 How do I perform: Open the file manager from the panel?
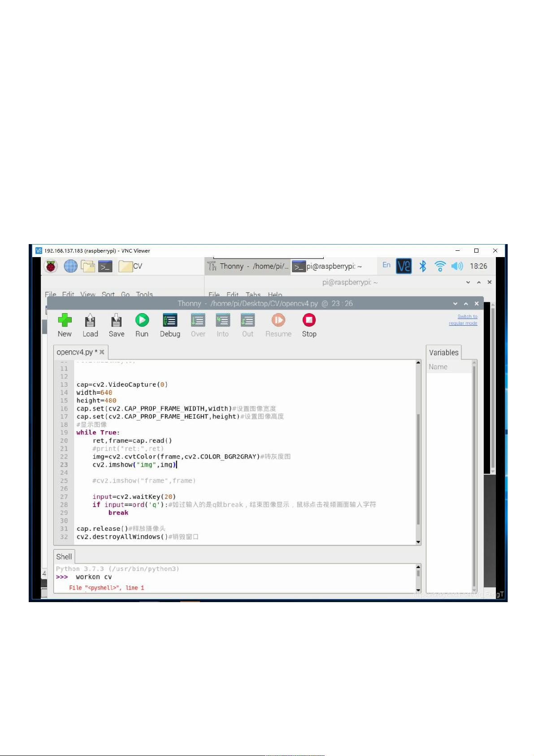point(88,266)
